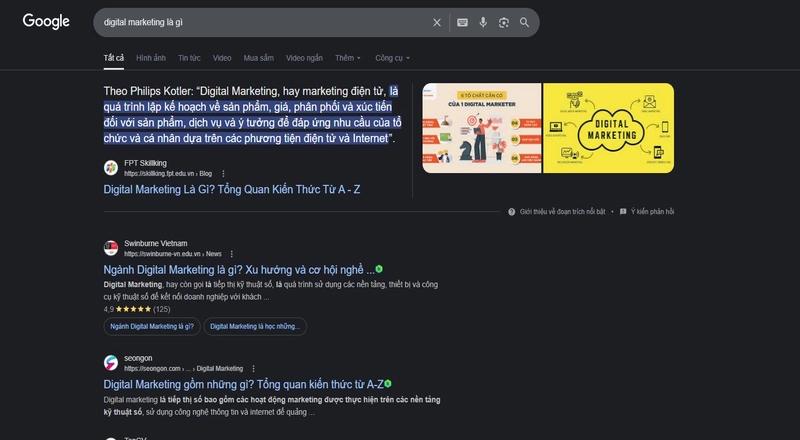Image resolution: width=800 pixels, height=440 pixels.
Task: Click the Google logo
Action: (x=46, y=21)
